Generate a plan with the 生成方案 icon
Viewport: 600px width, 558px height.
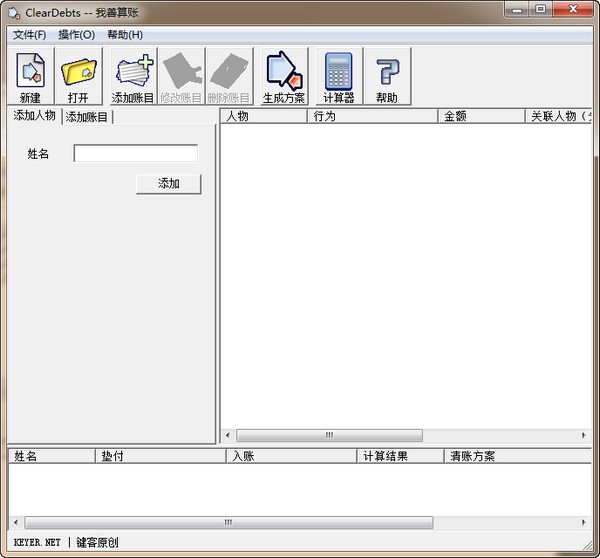pyautogui.click(x=284, y=76)
